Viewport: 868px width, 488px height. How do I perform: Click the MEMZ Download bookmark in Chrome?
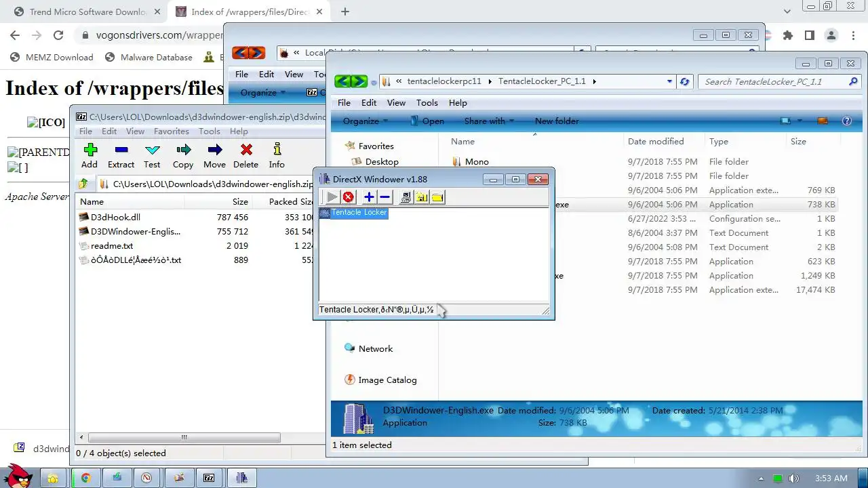pos(52,58)
